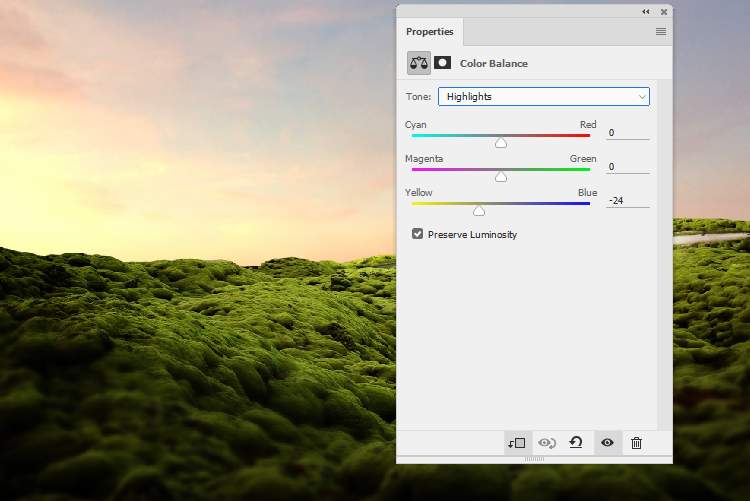Click the clip to layer icon
The width and height of the screenshot is (750, 501).
pyautogui.click(x=517, y=443)
